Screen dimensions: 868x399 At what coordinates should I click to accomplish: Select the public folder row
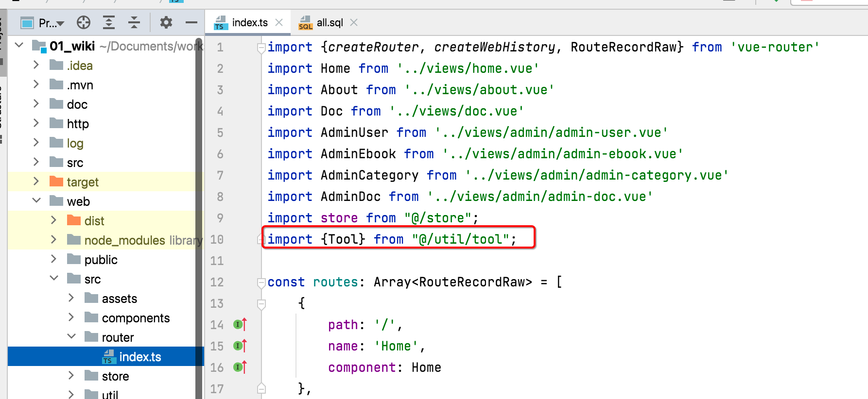coord(102,259)
